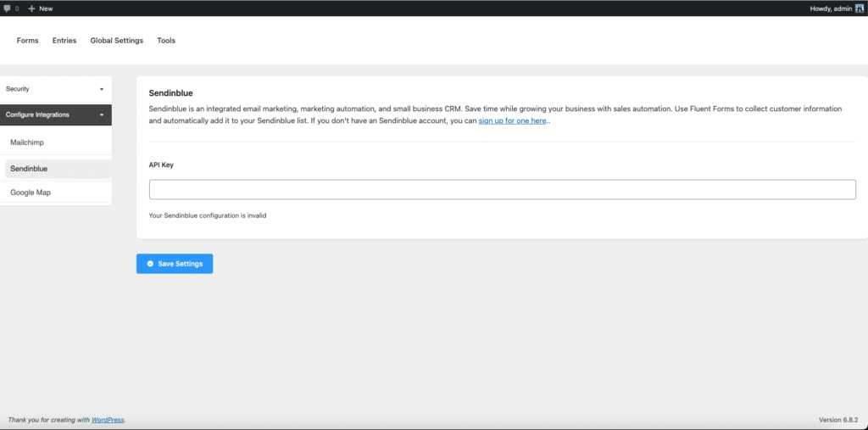Viewport: 868px width, 430px height.
Task: Click the comments bubble icon in admin bar
Action: click(x=7, y=8)
